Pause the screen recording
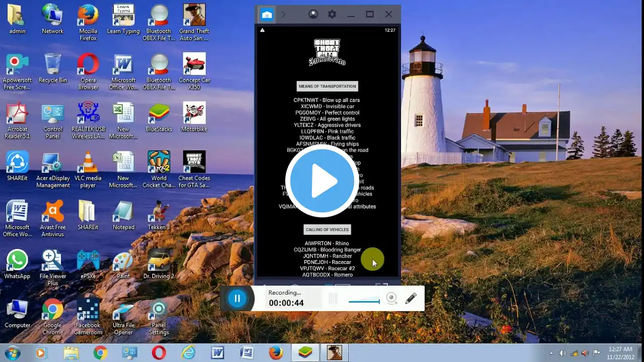 [237, 299]
